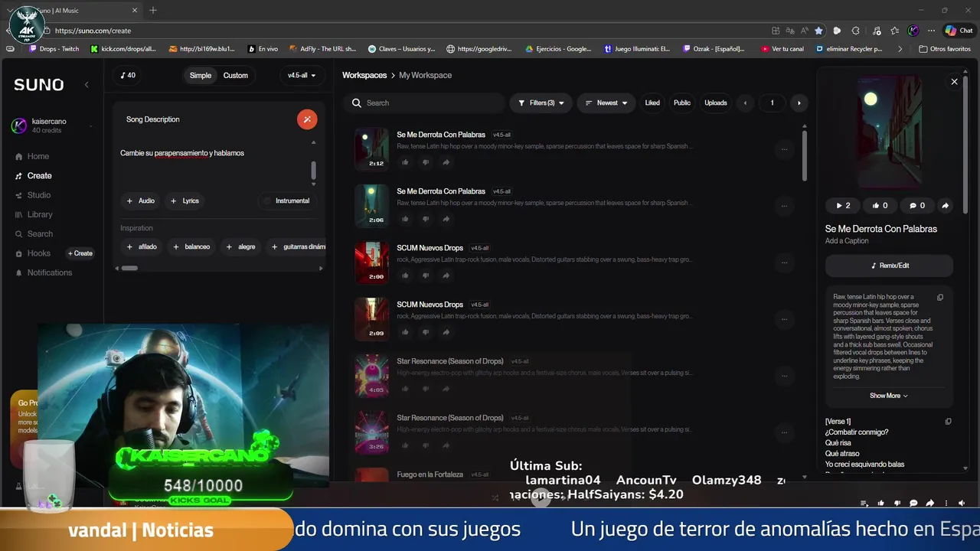Viewport: 980px width, 551px height.
Task: Share the song from the detail panel
Action: pos(945,205)
